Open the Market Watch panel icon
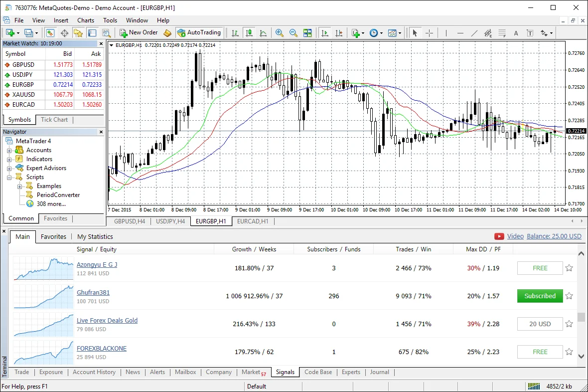The width and height of the screenshot is (588, 392). click(x=50, y=32)
